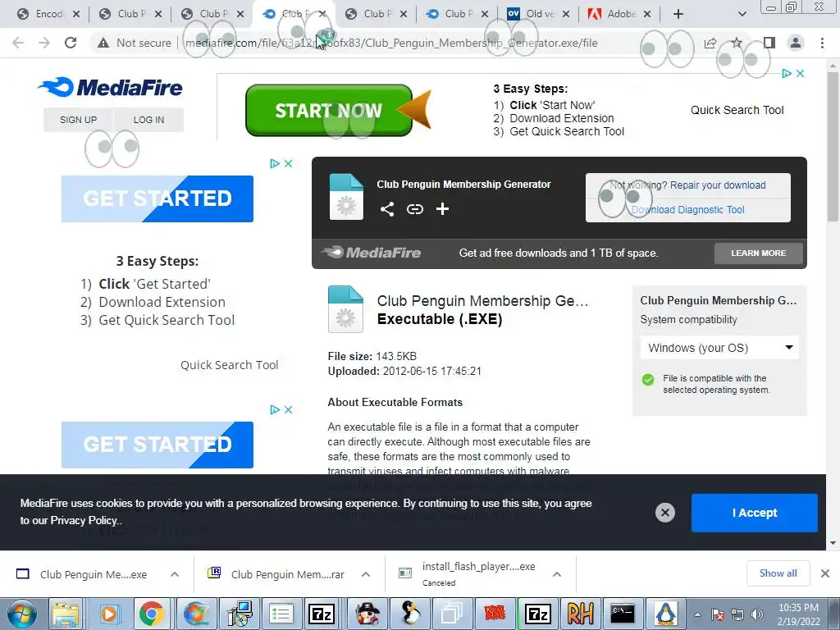Click the Not secure warning icon
The height and width of the screenshot is (630, 840).
(x=103, y=43)
